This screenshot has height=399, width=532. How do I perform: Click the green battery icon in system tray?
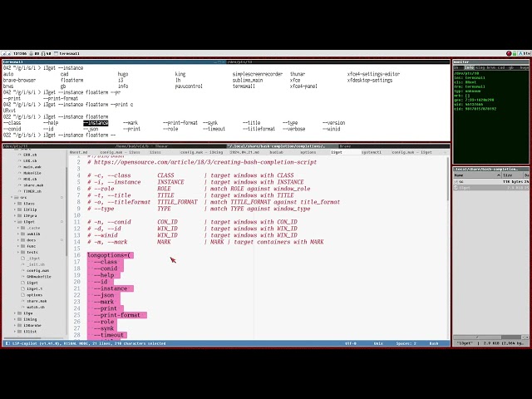point(515,53)
